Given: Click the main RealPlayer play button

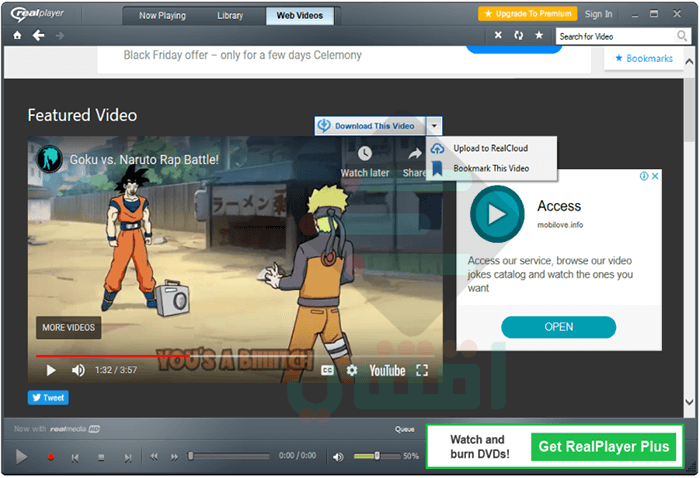Looking at the screenshot, I should [x=21, y=457].
